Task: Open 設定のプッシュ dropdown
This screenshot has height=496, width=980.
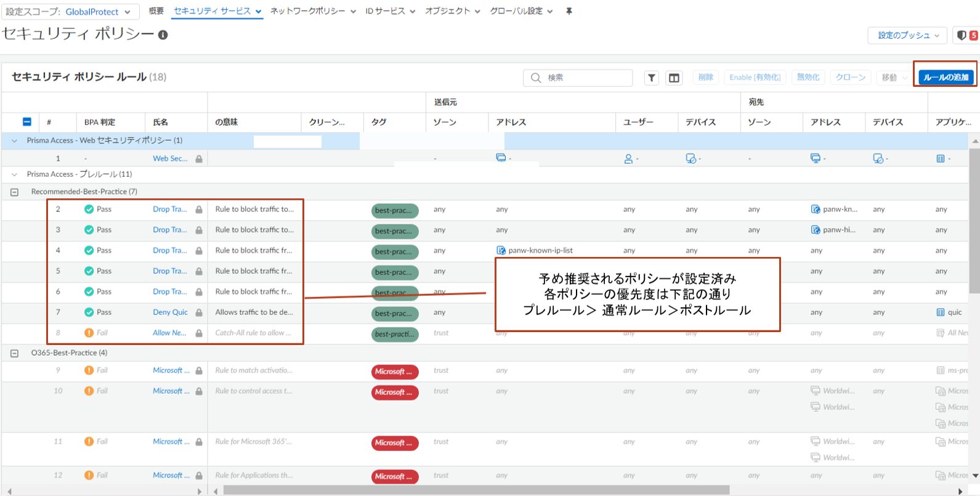Action: (x=908, y=36)
